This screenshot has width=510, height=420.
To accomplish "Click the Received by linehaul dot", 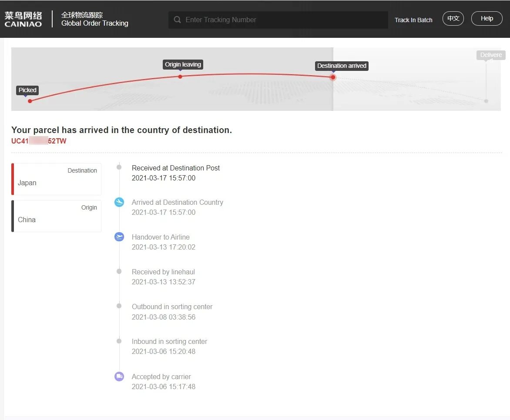I will 119,271.
